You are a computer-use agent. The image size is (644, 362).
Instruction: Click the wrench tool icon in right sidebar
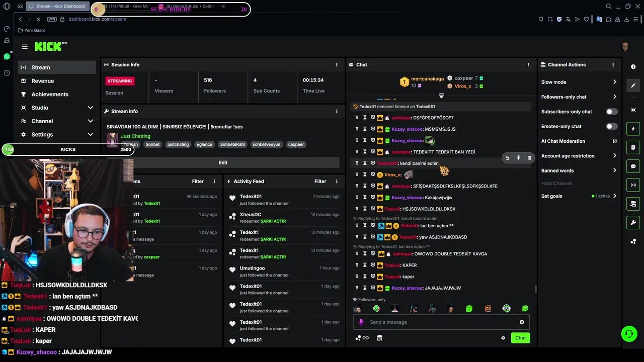tap(633, 223)
